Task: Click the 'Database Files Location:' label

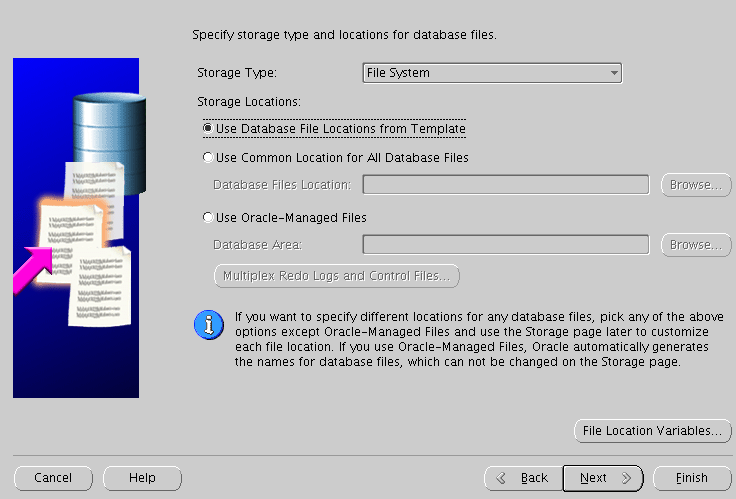Action: coord(282,184)
